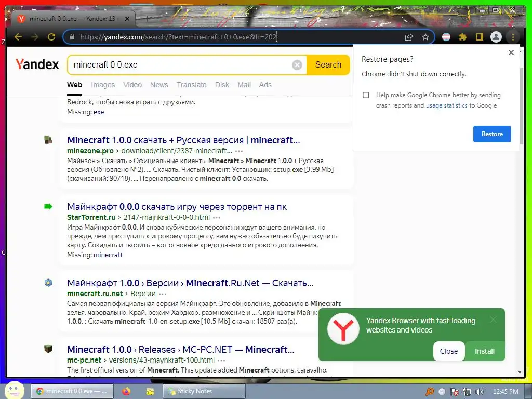This screenshot has width=532, height=399.
Task: Open Firefox from the taskbar
Action: click(x=126, y=391)
